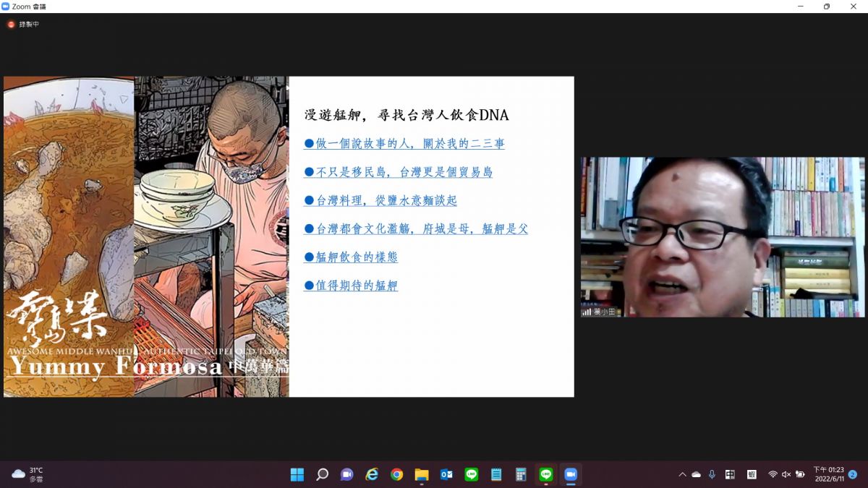868x488 pixels.
Task: Close the Zoom meeting window
Action: pyautogui.click(x=852, y=7)
